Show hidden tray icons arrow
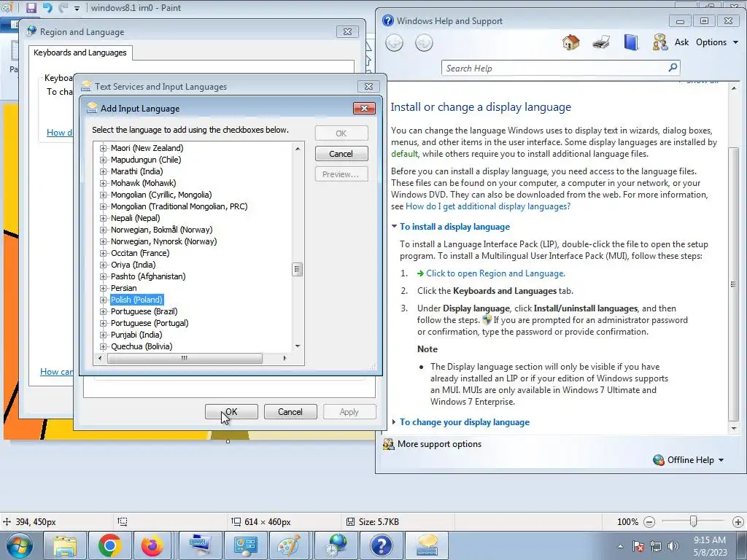 point(620,546)
